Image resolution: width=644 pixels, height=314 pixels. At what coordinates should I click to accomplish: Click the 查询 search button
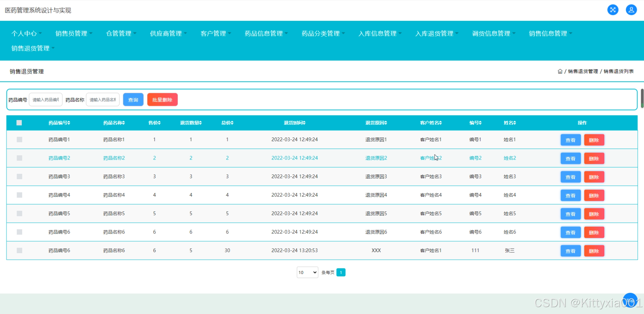[x=133, y=100]
